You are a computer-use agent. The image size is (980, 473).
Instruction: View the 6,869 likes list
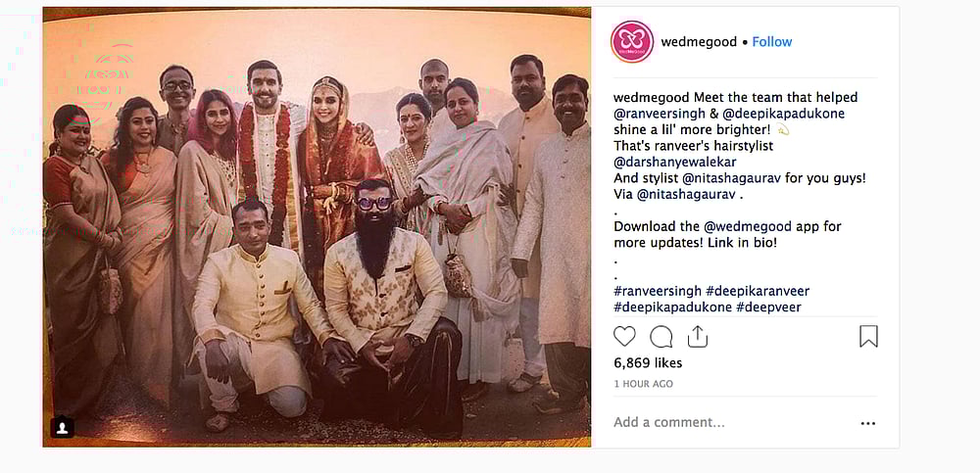(648, 363)
